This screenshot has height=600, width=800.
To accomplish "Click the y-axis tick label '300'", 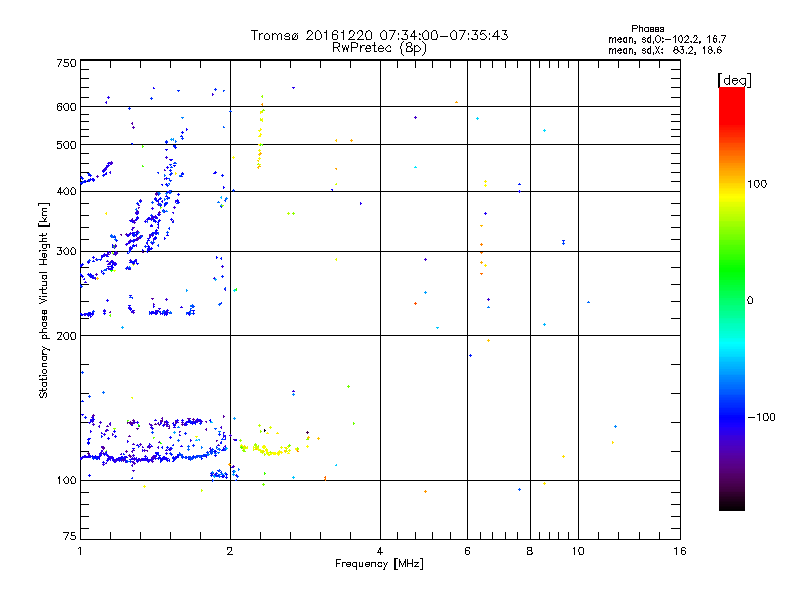I will [x=66, y=251].
